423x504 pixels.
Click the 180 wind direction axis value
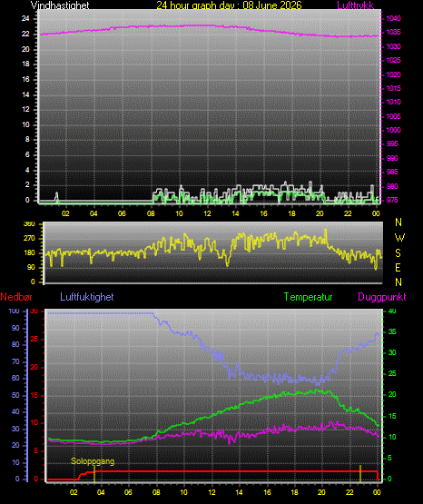[x=29, y=253]
